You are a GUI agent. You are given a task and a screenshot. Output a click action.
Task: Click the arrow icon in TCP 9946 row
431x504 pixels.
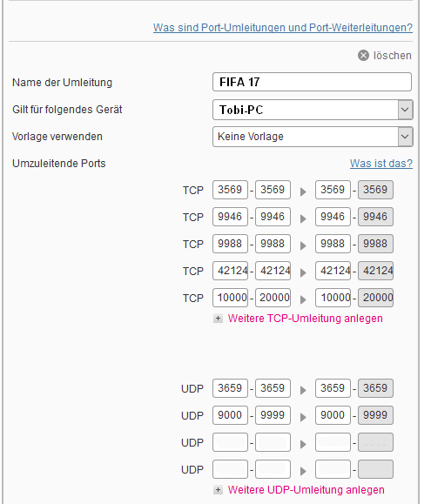click(x=303, y=218)
